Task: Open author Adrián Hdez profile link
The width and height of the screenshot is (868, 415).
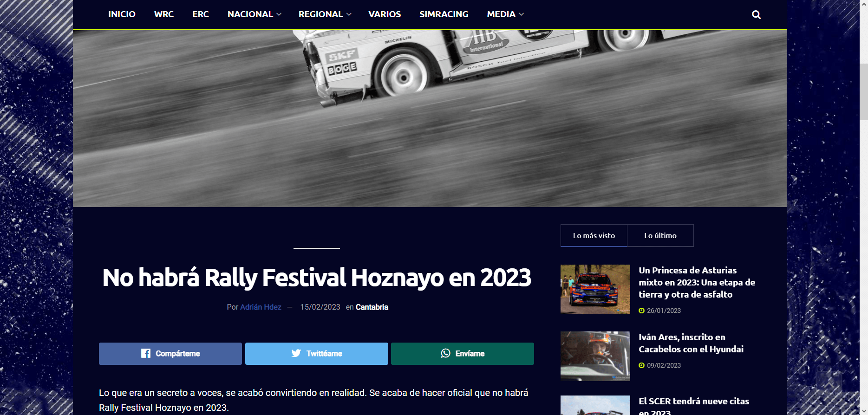Action: coord(261,307)
